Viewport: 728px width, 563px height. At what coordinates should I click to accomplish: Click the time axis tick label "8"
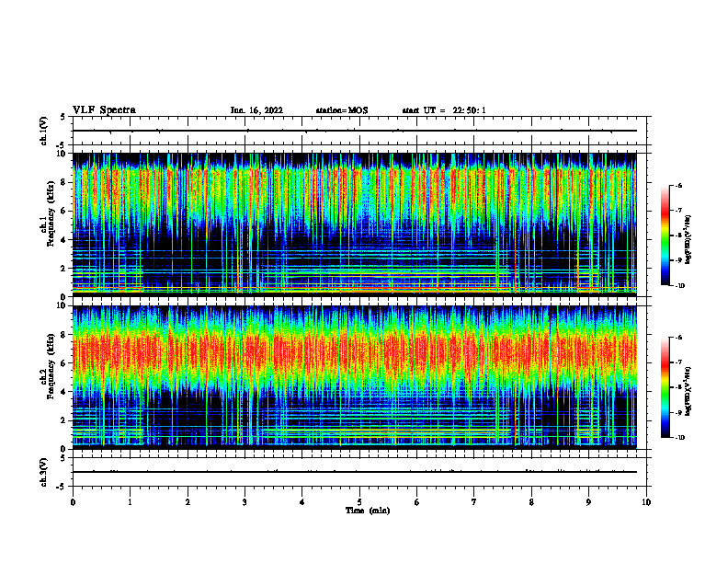click(x=531, y=502)
